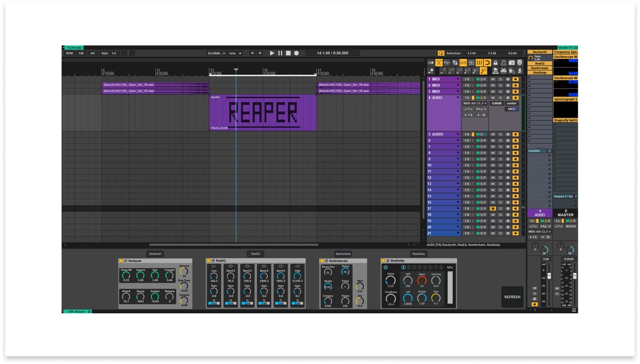
Task: Click the two-circles icon in toolbar
Action: (x=431, y=63)
